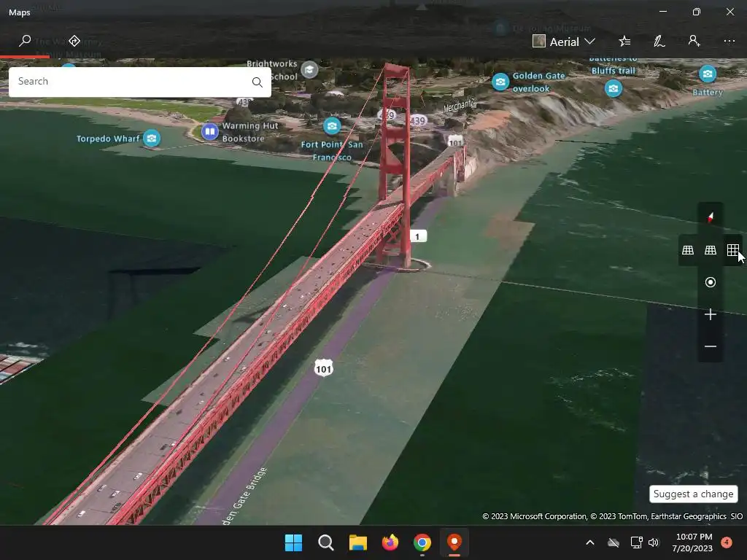Screen dimensions: 747x560
Task: Open the network status tray icon
Action: point(636,542)
